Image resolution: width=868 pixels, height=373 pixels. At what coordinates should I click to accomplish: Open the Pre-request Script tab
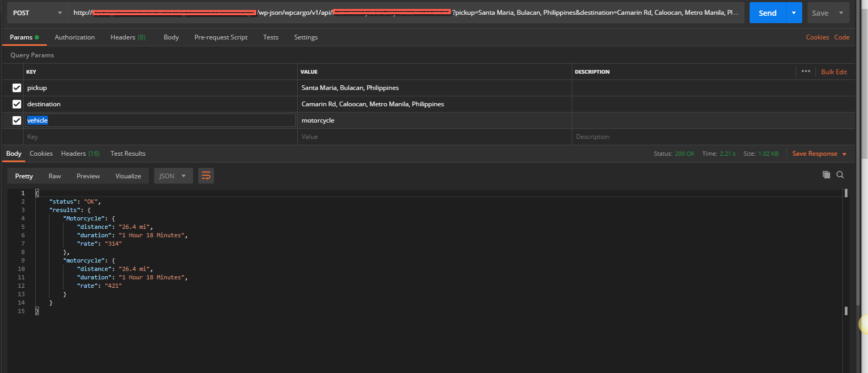pyautogui.click(x=221, y=37)
